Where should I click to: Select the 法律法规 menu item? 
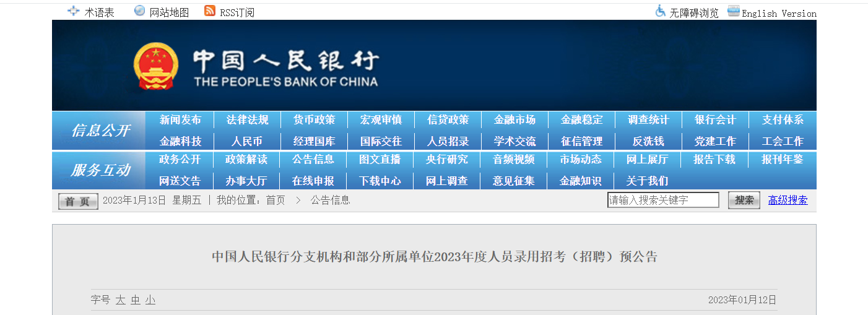click(x=247, y=120)
